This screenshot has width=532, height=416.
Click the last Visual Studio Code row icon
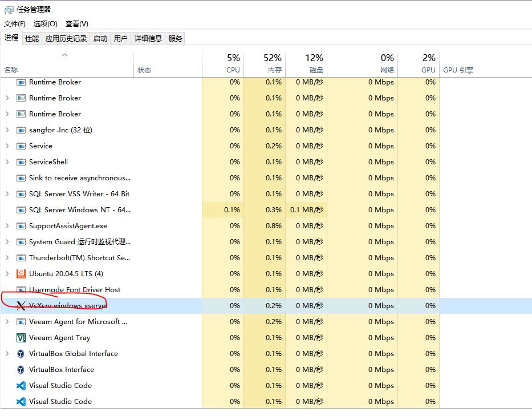point(21,402)
